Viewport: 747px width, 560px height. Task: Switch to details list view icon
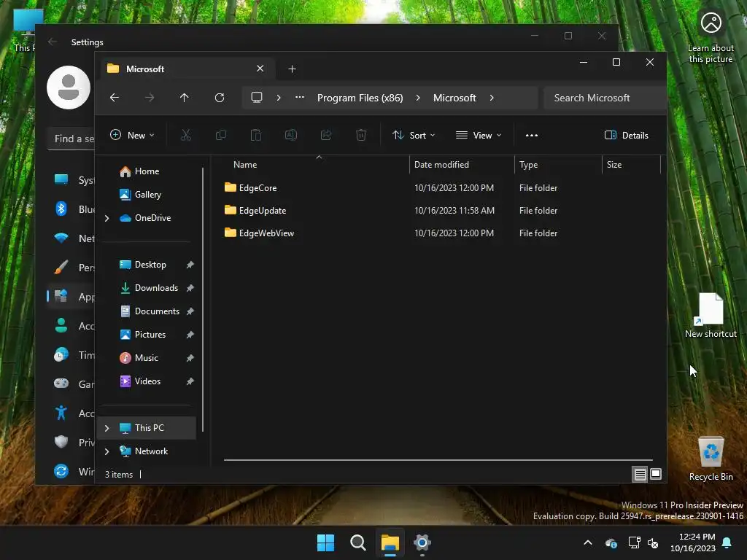point(640,474)
